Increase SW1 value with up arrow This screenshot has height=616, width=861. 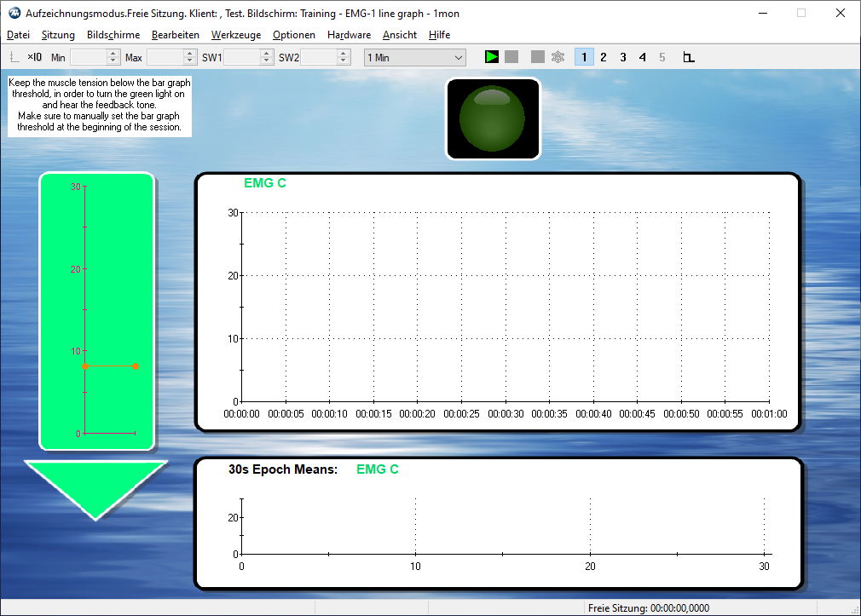267,54
